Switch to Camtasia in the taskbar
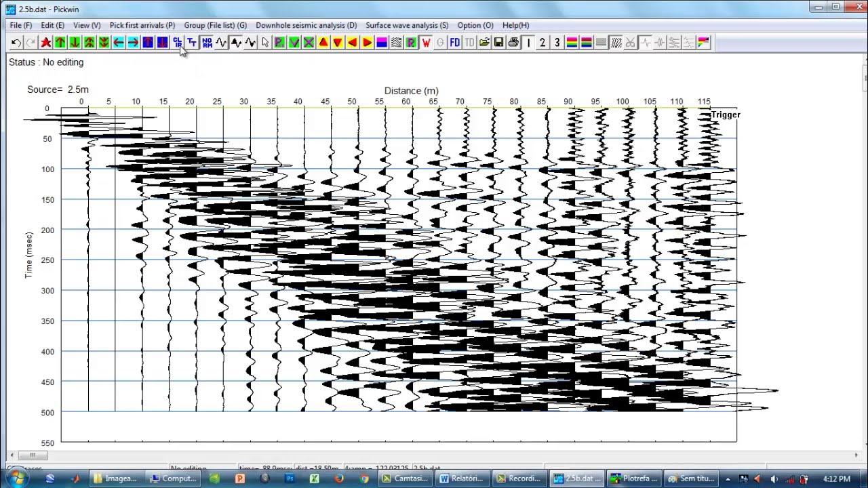 tap(404, 479)
